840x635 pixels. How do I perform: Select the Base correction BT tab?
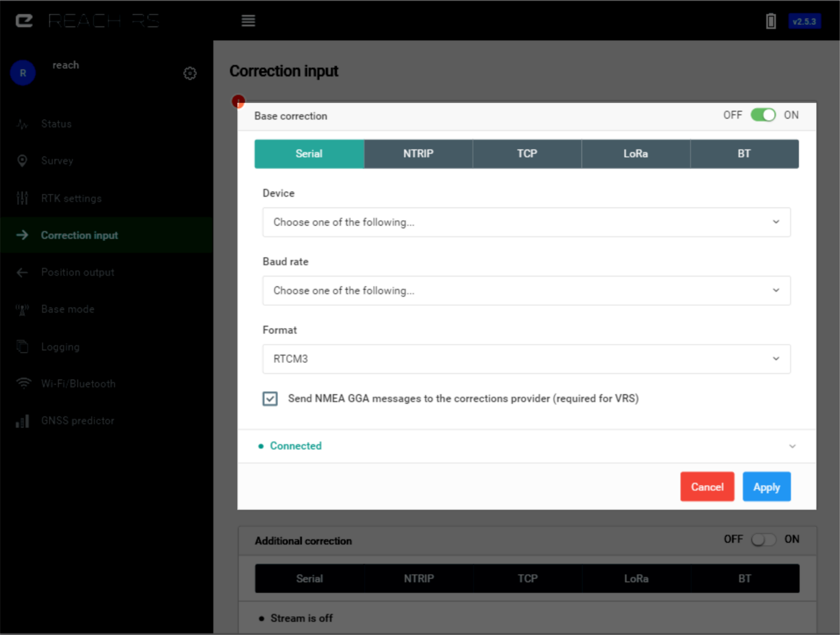pos(744,154)
